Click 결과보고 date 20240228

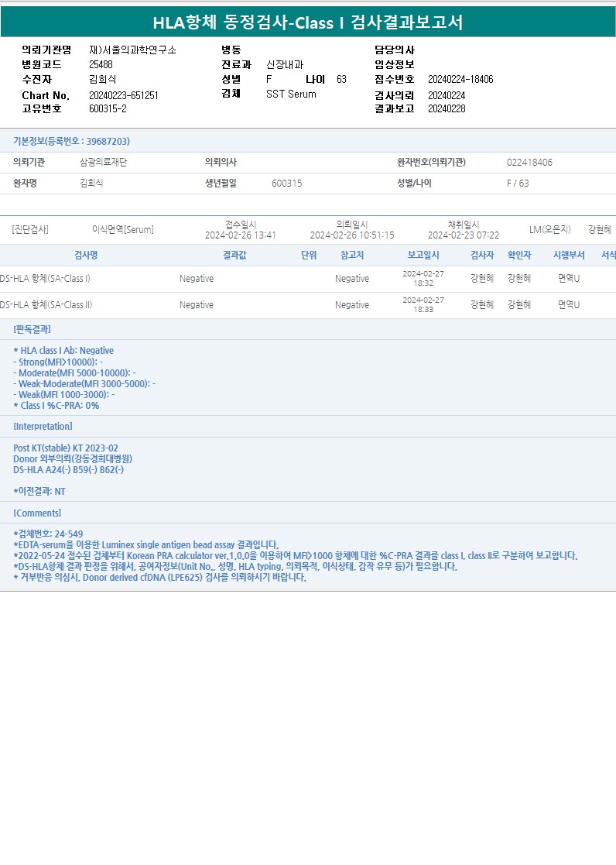(447, 108)
